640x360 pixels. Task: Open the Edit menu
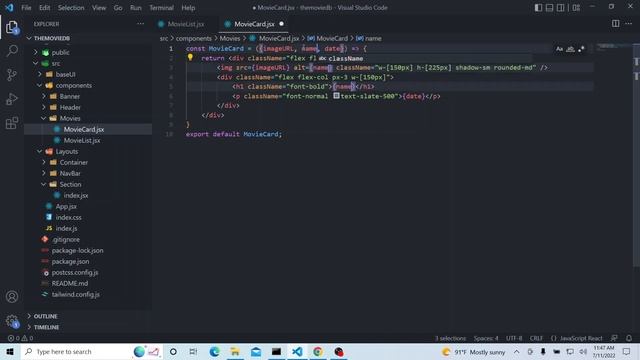pyautogui.click(x=44, y=8)
